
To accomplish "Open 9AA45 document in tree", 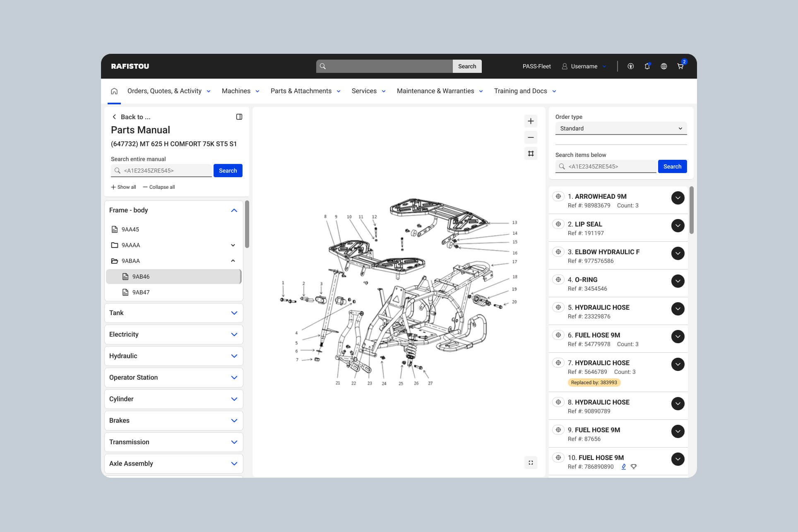I will click(173, 229).
